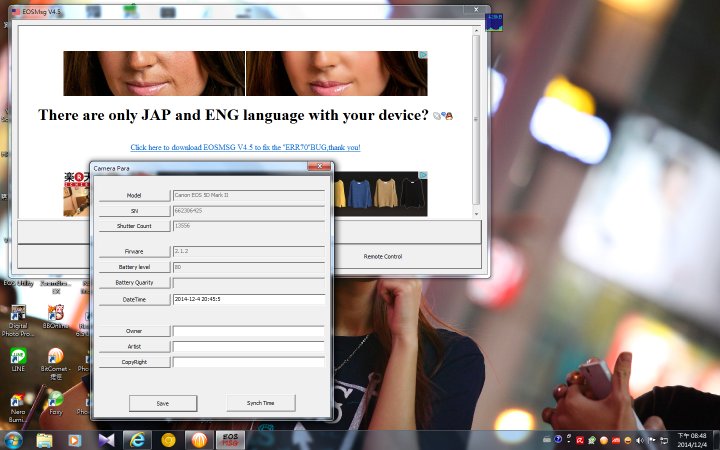Open the Foxy desktop shortcut
This screenshot has width=720, height=450.
point(56,403)
